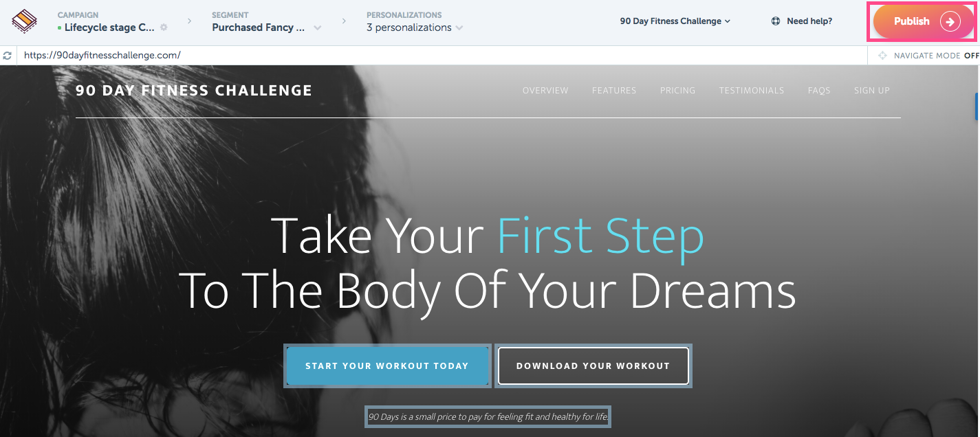
Task: Open the Pricing nav item
Action: [x=677, y=91]
